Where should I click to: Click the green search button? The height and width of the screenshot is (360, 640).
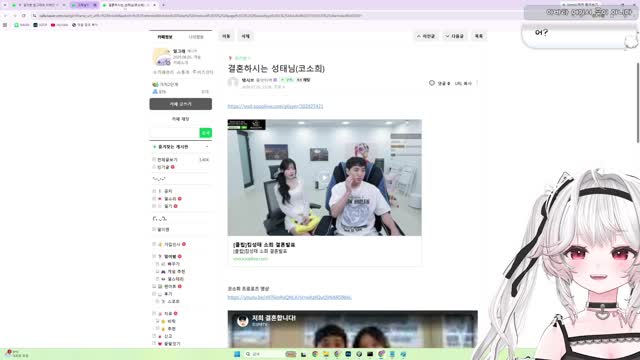click(x=206, y=133)
